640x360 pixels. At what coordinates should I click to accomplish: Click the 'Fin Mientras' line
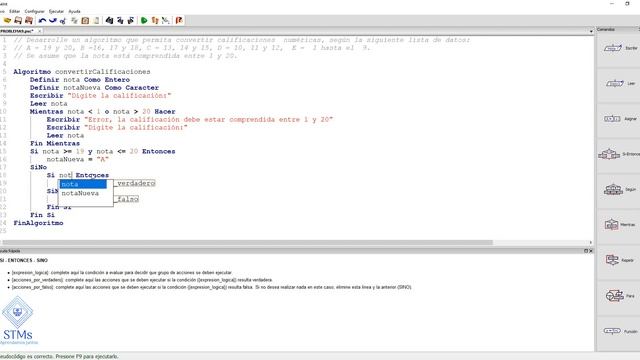[55, 143]
